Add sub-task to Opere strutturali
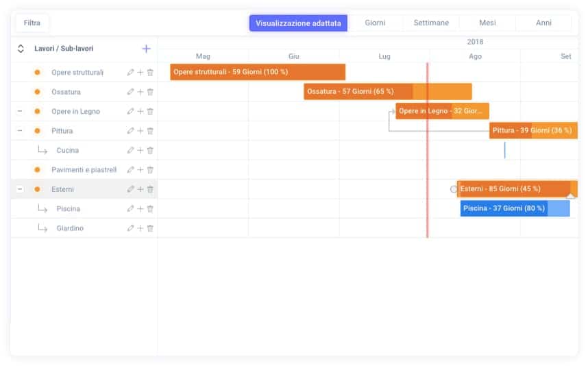The image size is (588, 366). click(140, 73)
